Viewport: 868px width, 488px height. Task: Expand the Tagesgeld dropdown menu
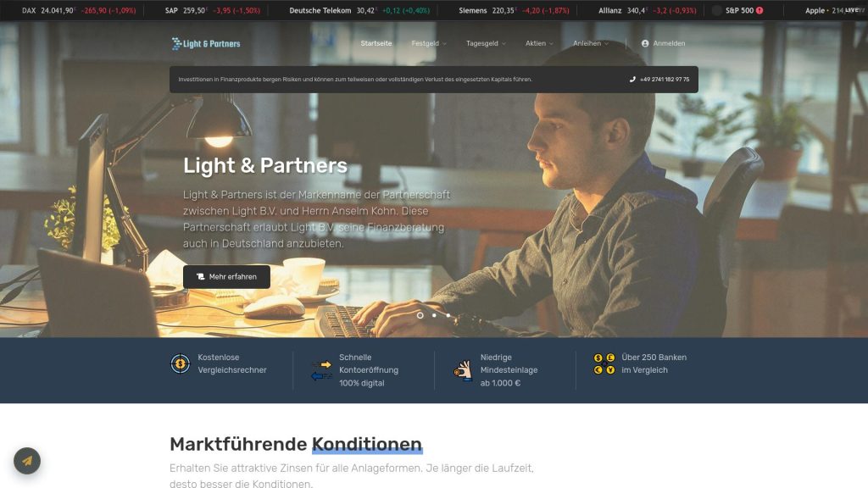click(486, 43)
